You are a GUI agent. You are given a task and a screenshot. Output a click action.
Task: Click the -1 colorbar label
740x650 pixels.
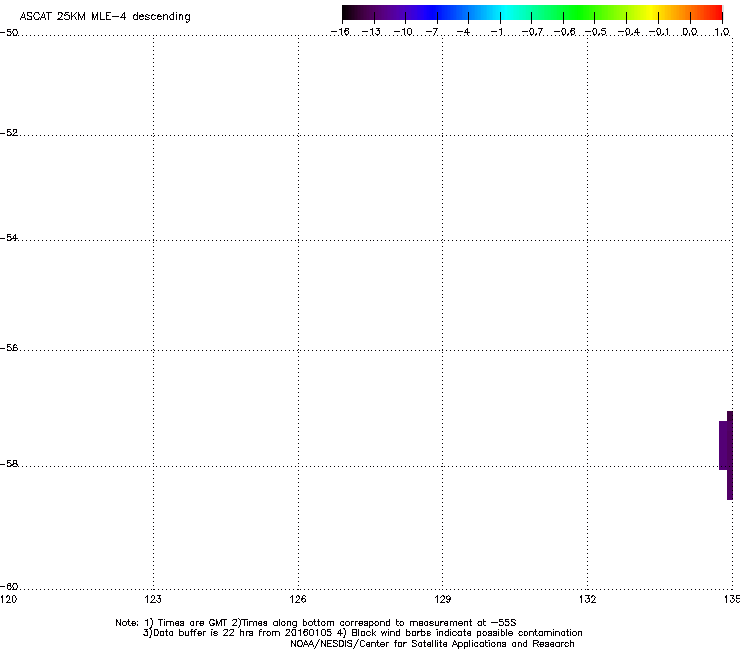coord(497,32)
